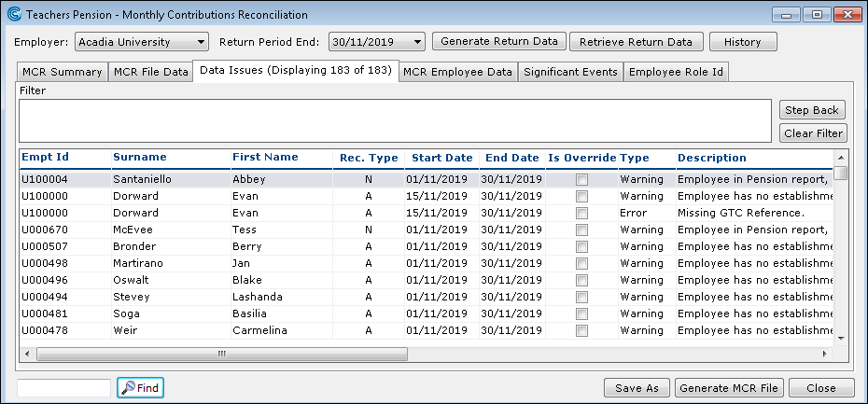
Task: Click the Step Back button
Action: 812,110
